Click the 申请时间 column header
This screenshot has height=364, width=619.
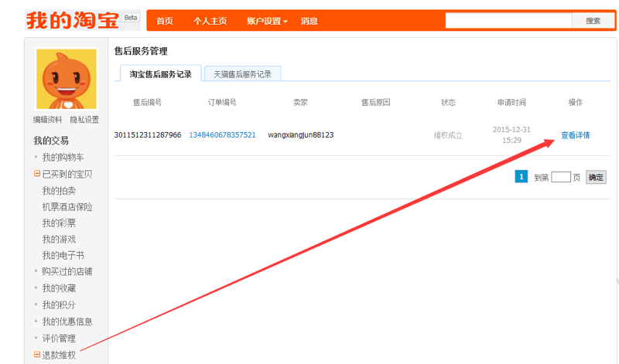pyautogui.click(x=511, y=102)
